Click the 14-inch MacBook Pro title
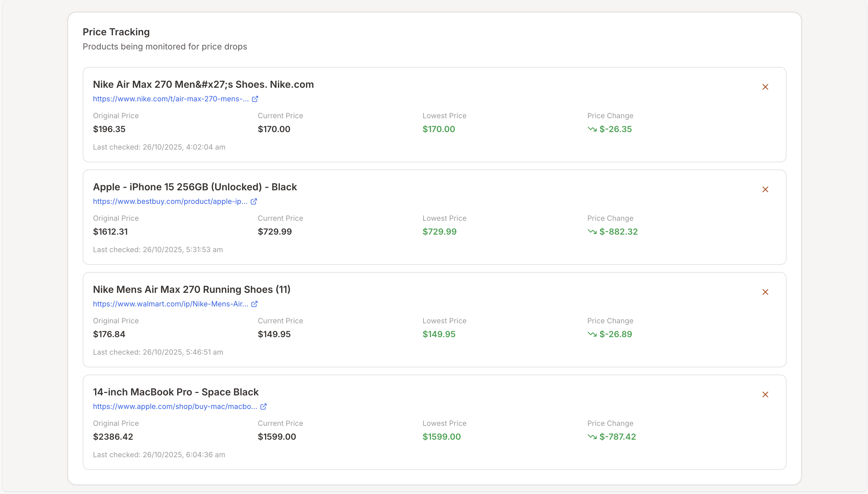The image size is (868, 494). (x=175, y=392)
